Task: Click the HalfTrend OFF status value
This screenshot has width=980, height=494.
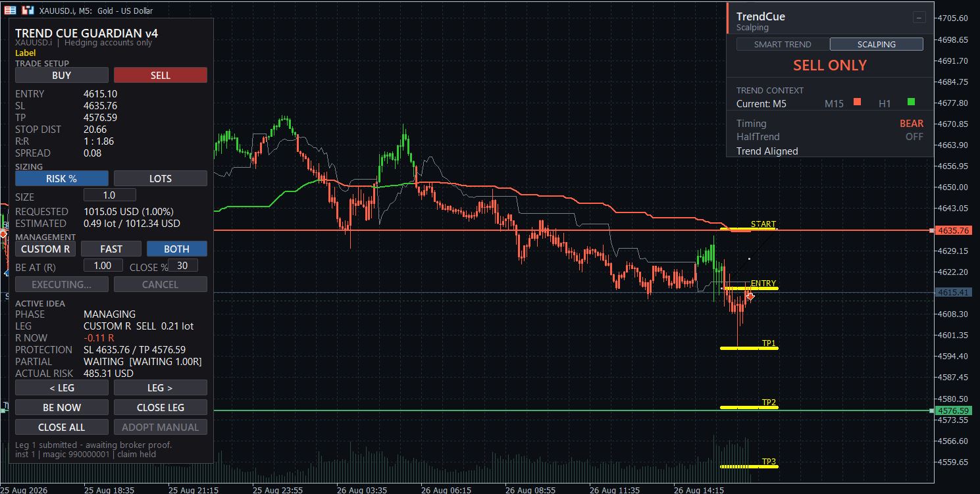Action: coord(914,137)
